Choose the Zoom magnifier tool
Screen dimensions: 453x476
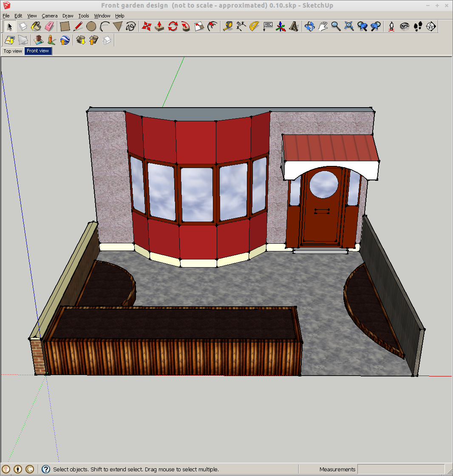click(336, 27)
